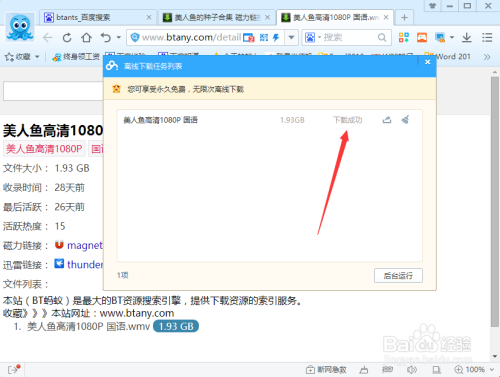Image resolution: width=500 pixels, height=377 pixels.
Task: Close the btants_百度搜索 tab
Action: tap(149, 17)
